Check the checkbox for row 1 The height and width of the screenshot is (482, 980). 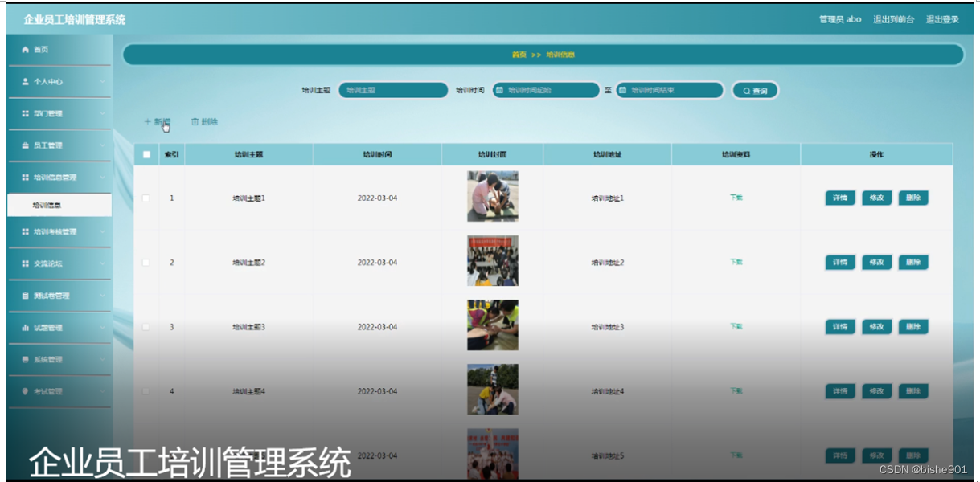(x=146, y=198)
